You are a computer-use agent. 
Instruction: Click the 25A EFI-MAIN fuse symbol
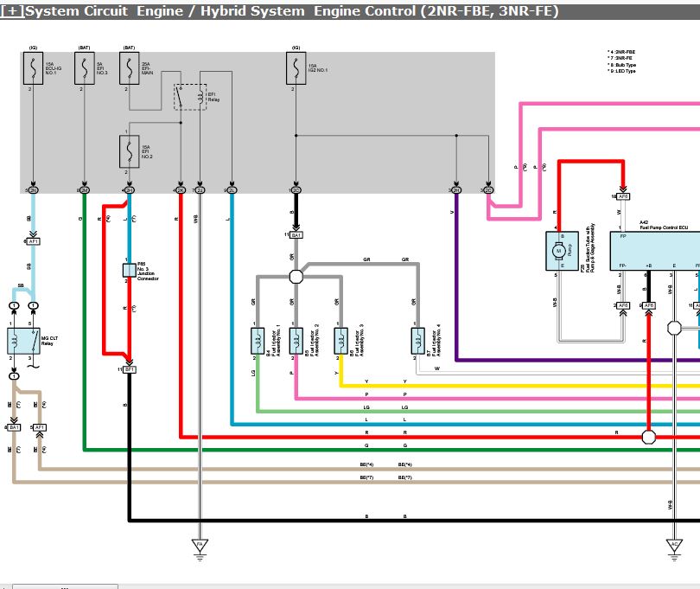click(x=130, y=68)
